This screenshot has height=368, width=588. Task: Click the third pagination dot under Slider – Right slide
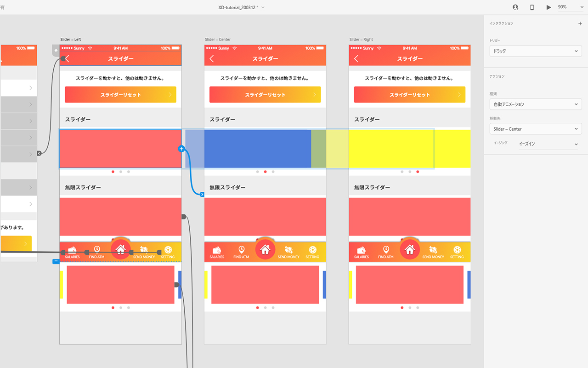tap(418, 172)
